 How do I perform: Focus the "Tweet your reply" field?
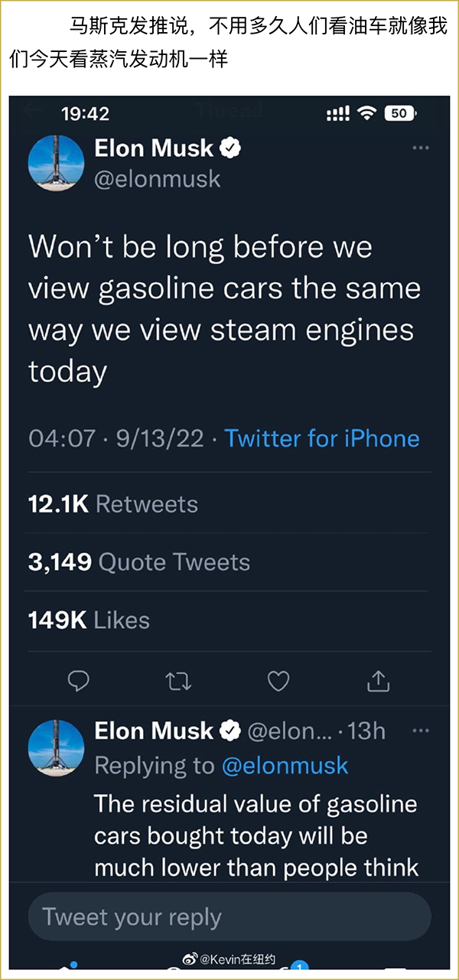tap(229, 917)
